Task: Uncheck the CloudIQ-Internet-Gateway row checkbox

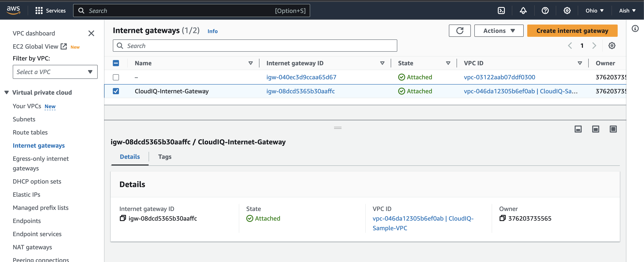Action: [116, 91]
